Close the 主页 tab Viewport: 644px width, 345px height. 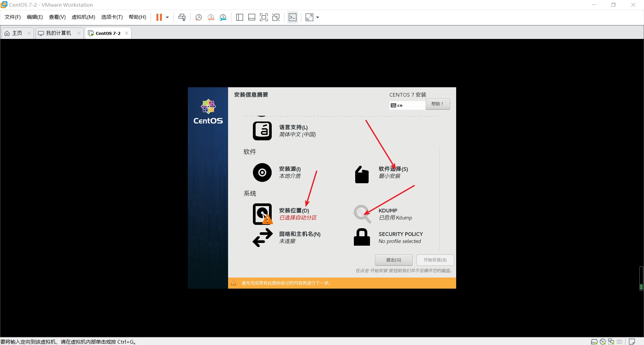29,33
